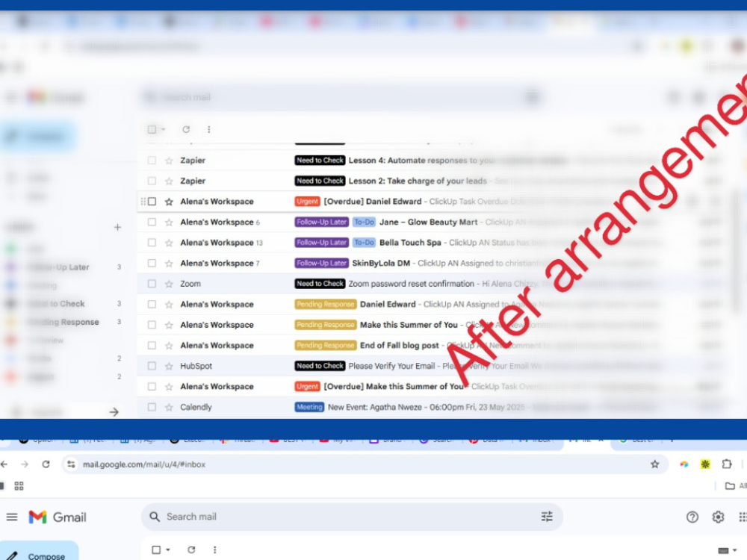The width and height of the screenshot is (747, 560).
Task: Bookmark this page with the address bar star
Action: click(654, 464)
